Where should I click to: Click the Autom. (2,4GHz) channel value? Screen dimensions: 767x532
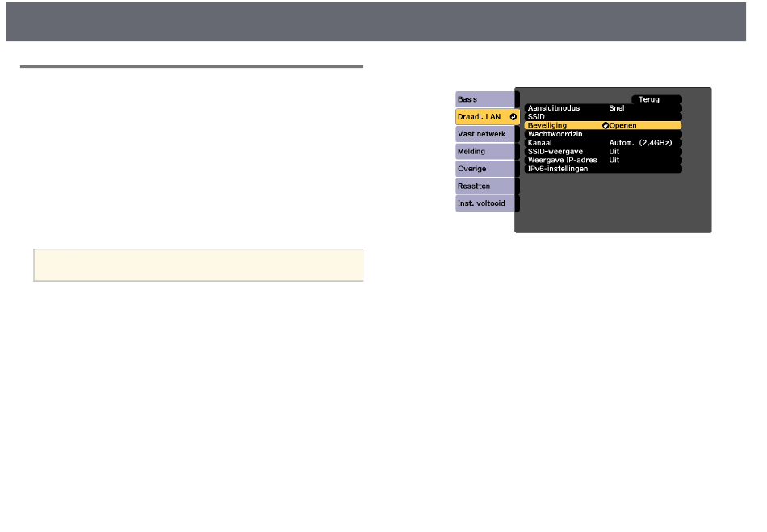[640, 143]
